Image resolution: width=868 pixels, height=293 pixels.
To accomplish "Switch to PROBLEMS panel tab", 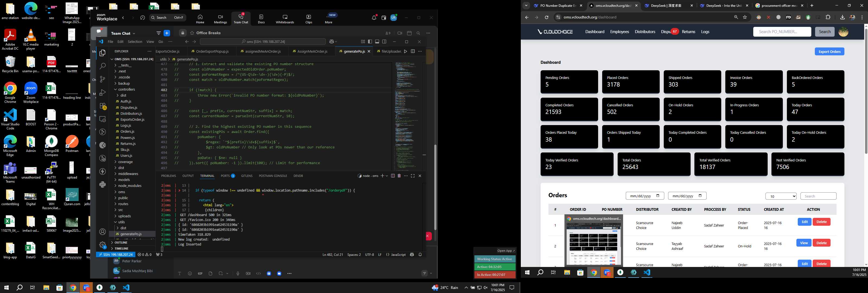I will point(168,176).
